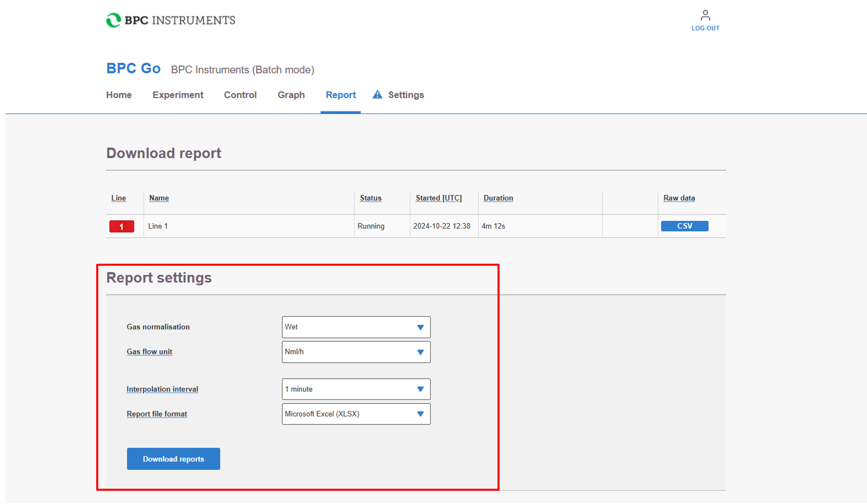This screenshot has width=867, height=504.
Task: Open the Settings tab
Action: (x=406, y=95)
